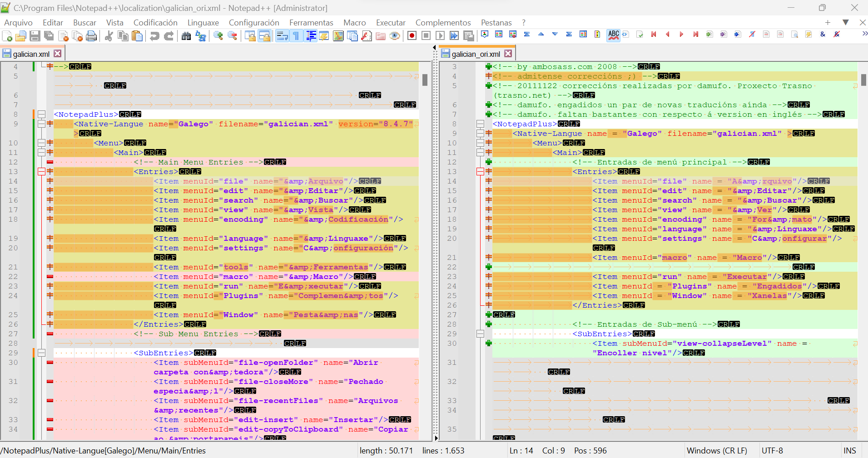Collapse Entries fold on left line 13
Viewport: 868px width, 458px height.
coord(41,172)
